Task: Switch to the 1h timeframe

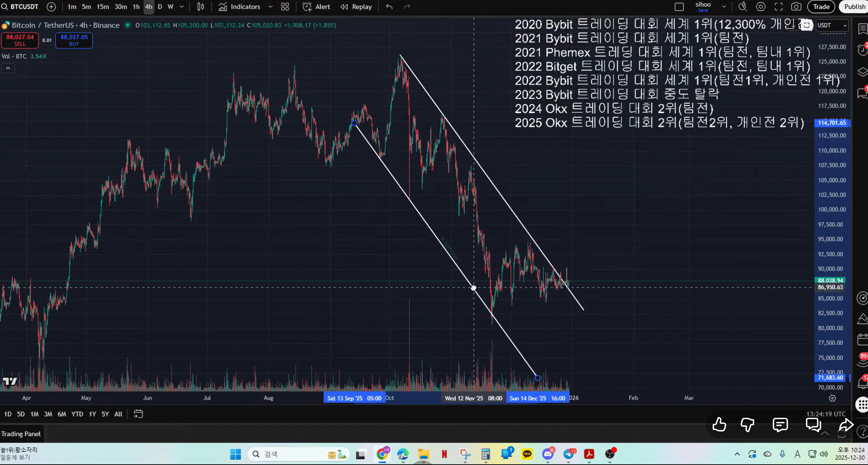Action: click(136, 7)
